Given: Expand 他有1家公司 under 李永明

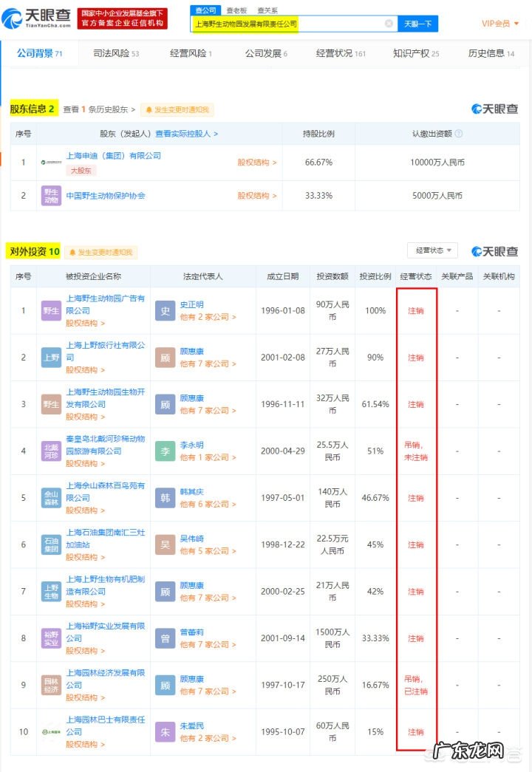Looking at the screenshot, I should (208, 457).
